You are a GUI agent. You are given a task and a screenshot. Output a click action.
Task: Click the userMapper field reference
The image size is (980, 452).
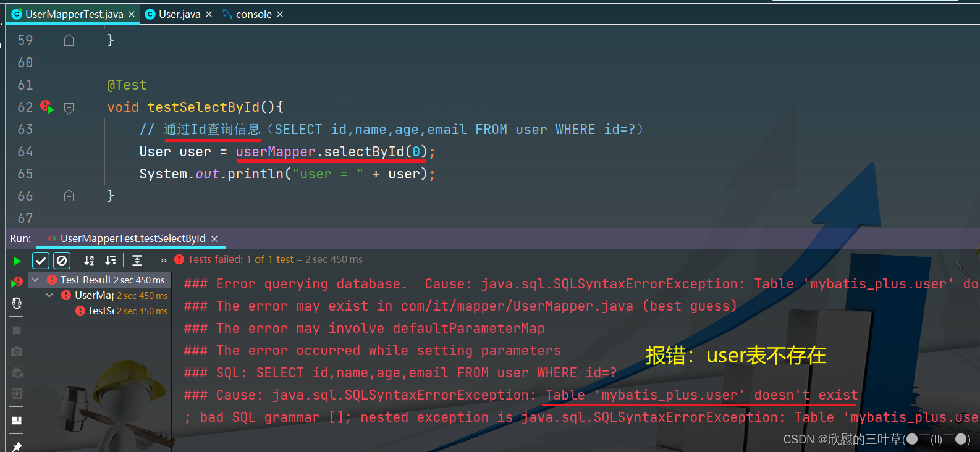click(x=276, y=152)
